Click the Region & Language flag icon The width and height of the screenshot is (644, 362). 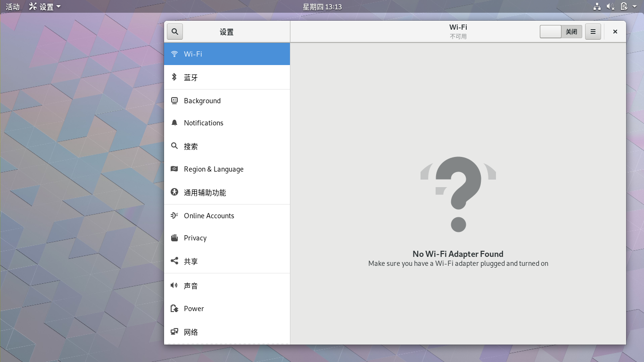[174, 169]
